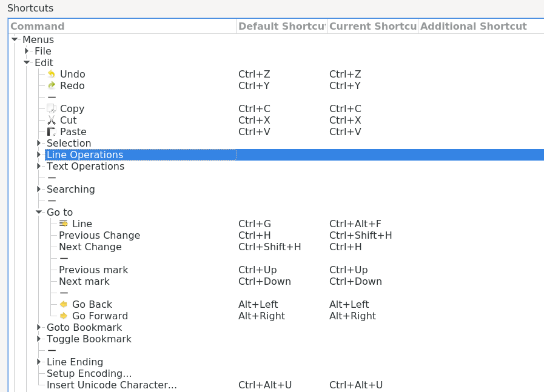Expand the File branch

pyautogui.click(x=26, y=51)
